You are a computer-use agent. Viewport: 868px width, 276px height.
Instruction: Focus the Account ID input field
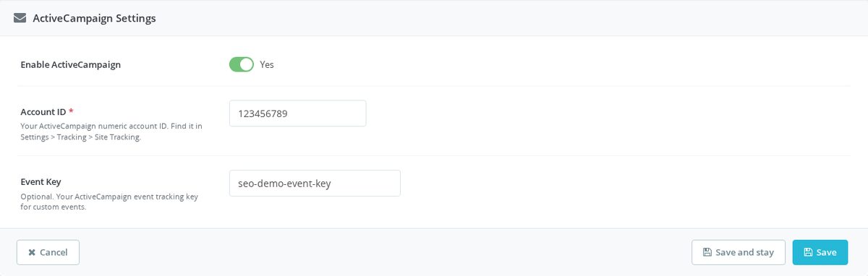click(297, 113)
